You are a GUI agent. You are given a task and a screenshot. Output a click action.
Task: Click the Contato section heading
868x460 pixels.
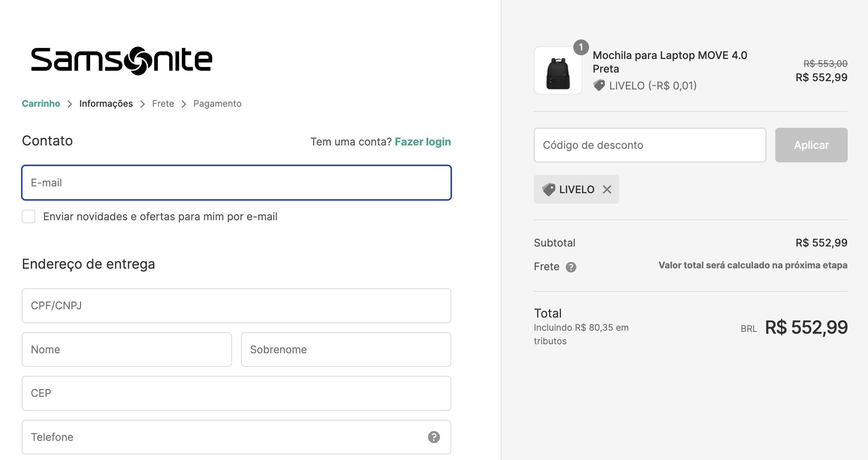pyautogui.click(x=47, y=141)
